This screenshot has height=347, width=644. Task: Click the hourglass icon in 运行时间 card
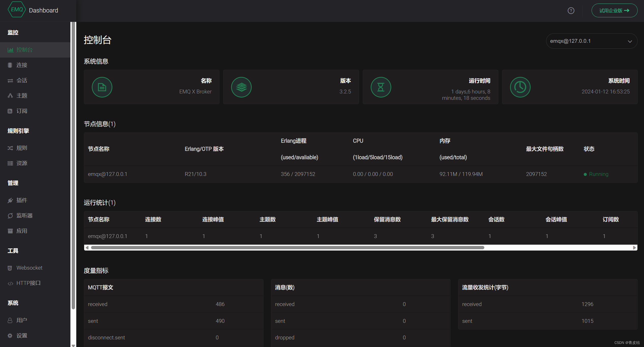381,87
